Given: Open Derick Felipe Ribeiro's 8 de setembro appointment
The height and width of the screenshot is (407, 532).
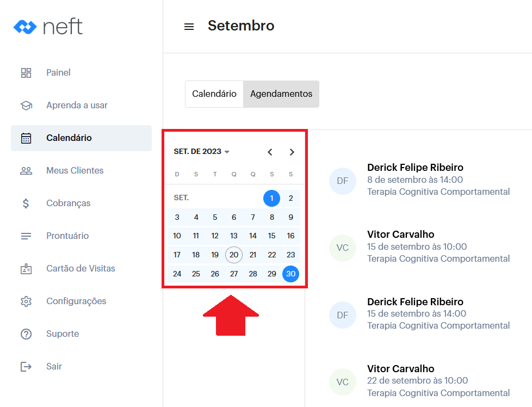Looking at the screenshot, I should (x=415, y=180).
